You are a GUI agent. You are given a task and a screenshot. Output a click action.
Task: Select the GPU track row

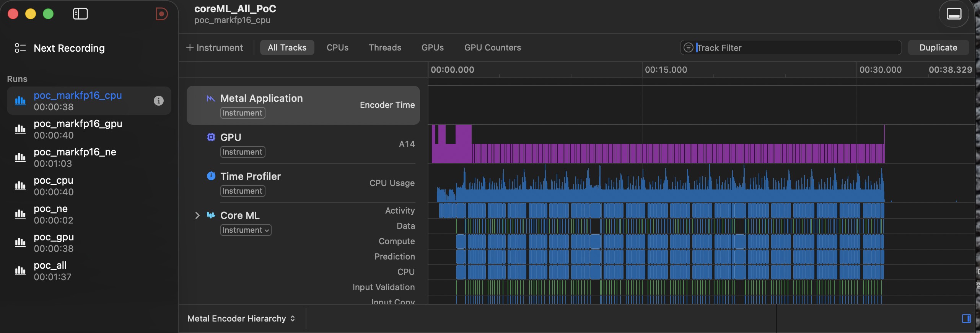(303, 144)
